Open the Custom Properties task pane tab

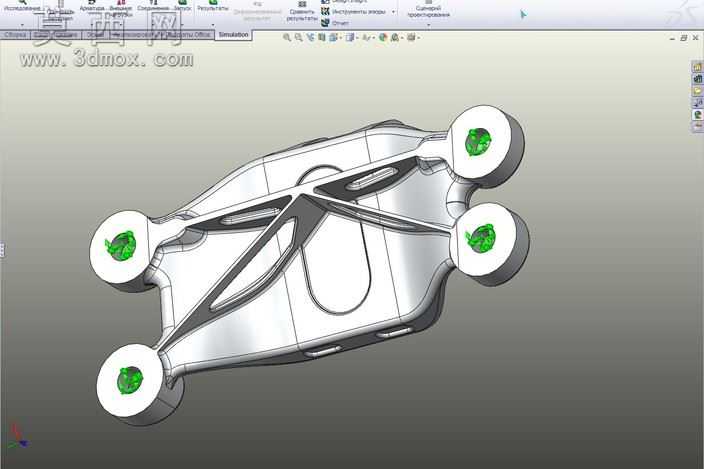(698, 127)
